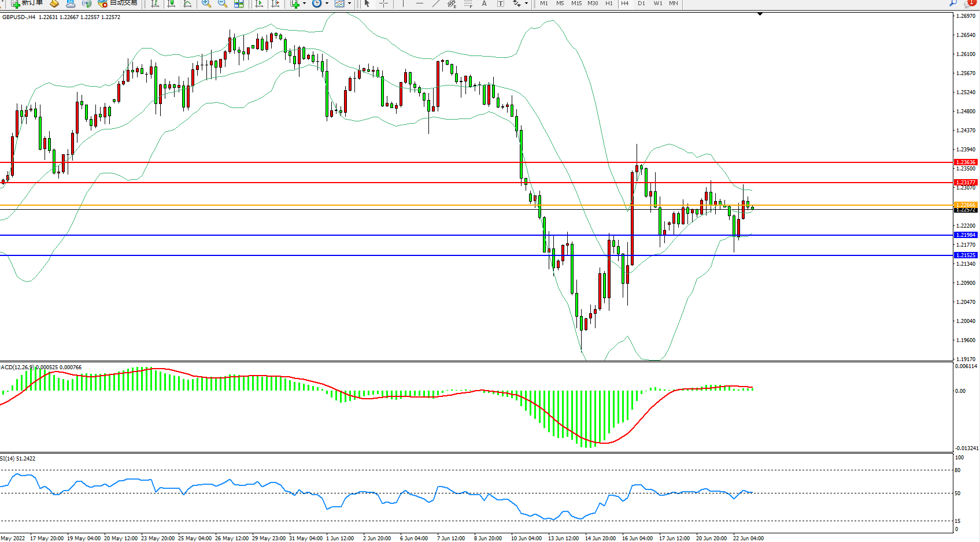The width and height of the screenshot is (980, 542).
Task: Zoom in on the chart
Action: pyautogui.click(x=206, y=3)
